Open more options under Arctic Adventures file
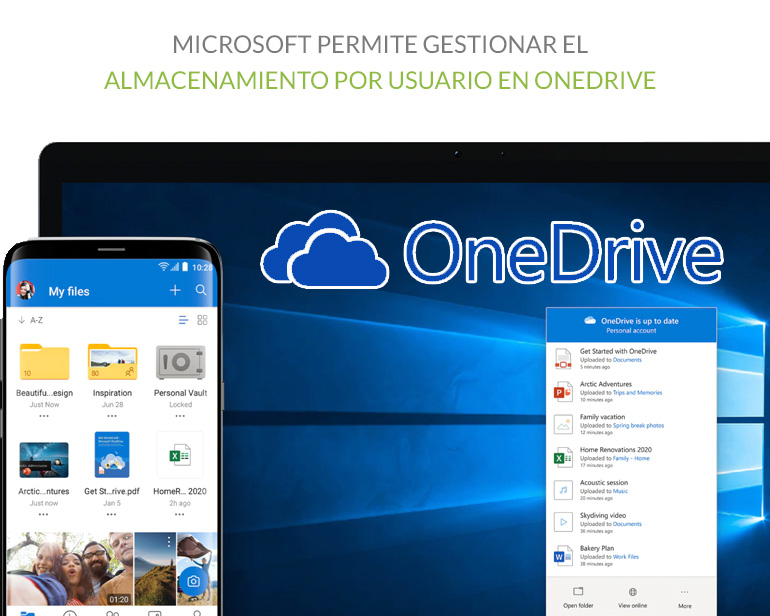770x616 pixels. pyautogui.click(x=44, y=514)
